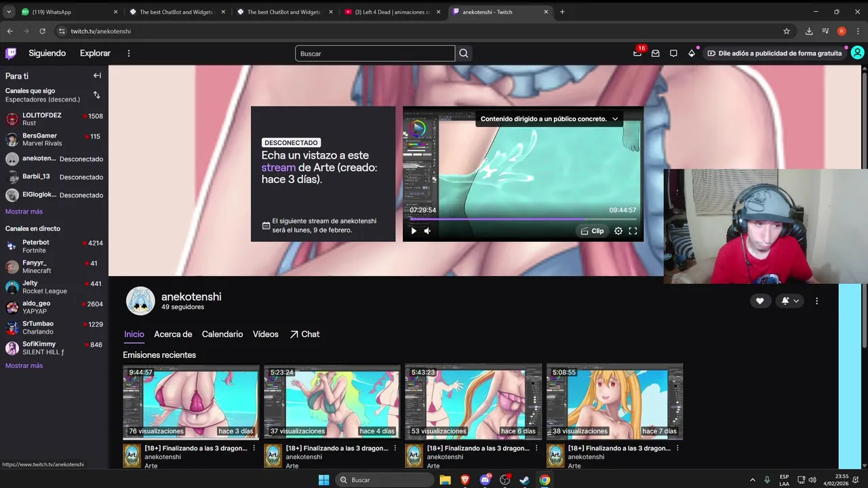Viewport: 868px width, 488px height.
Task: Switch to the Left 4 Dead YouTube tab
Action: coord(393,12)
